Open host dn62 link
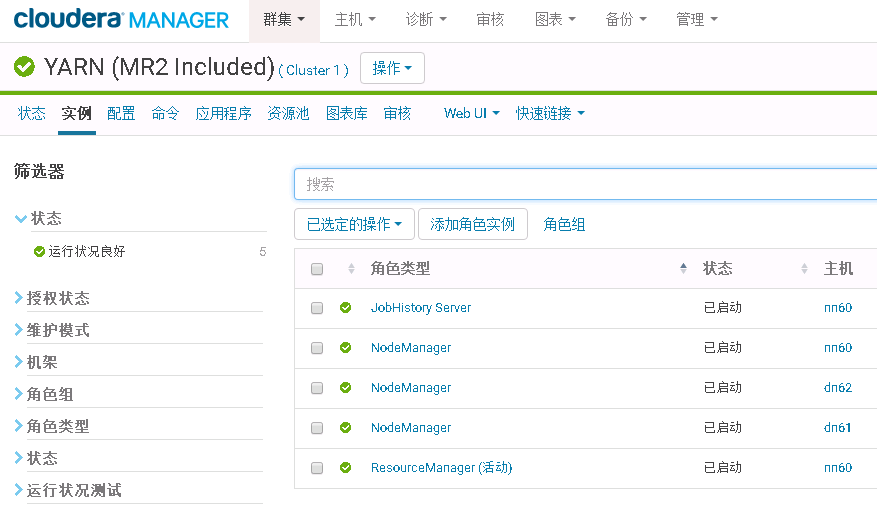Viewport: 877px width, 511px height. coord(838,387)
